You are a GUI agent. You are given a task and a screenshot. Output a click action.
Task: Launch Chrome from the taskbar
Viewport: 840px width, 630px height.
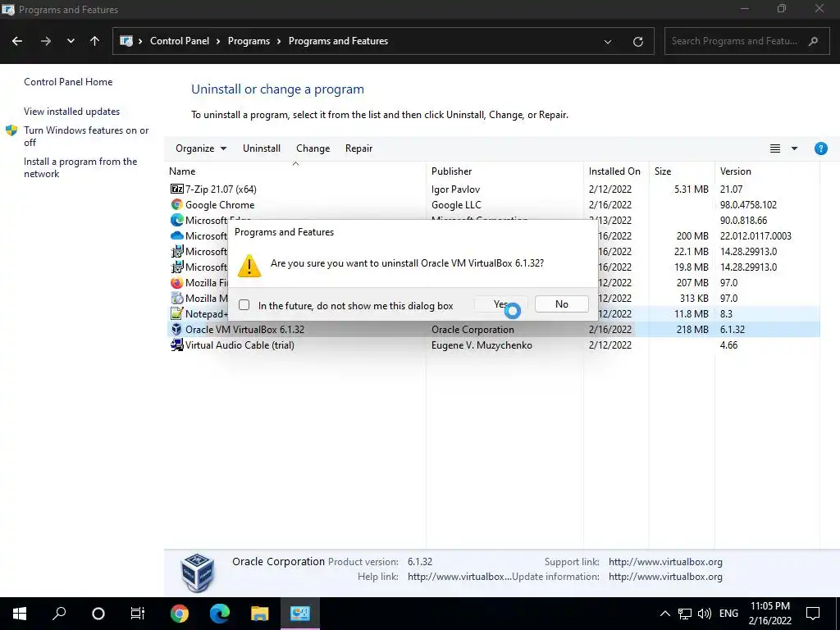coord(180,614)
